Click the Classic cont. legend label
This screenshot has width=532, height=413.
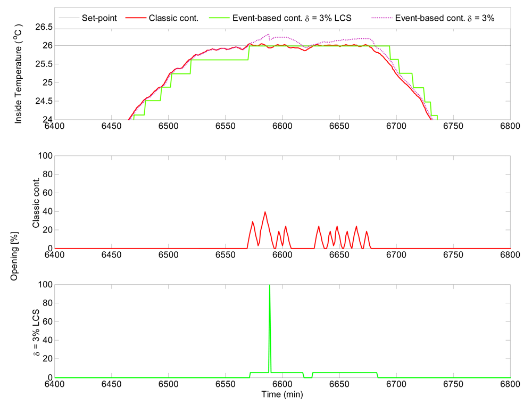coord(173,18)
